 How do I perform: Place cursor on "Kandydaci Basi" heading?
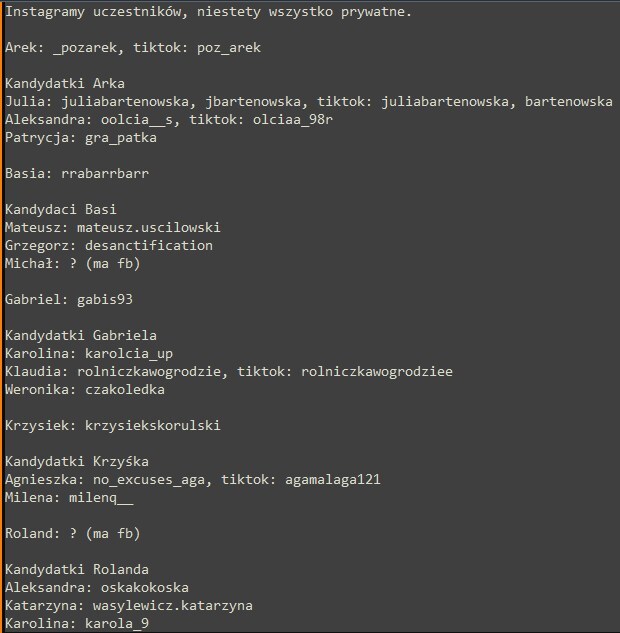coord(61,210)
